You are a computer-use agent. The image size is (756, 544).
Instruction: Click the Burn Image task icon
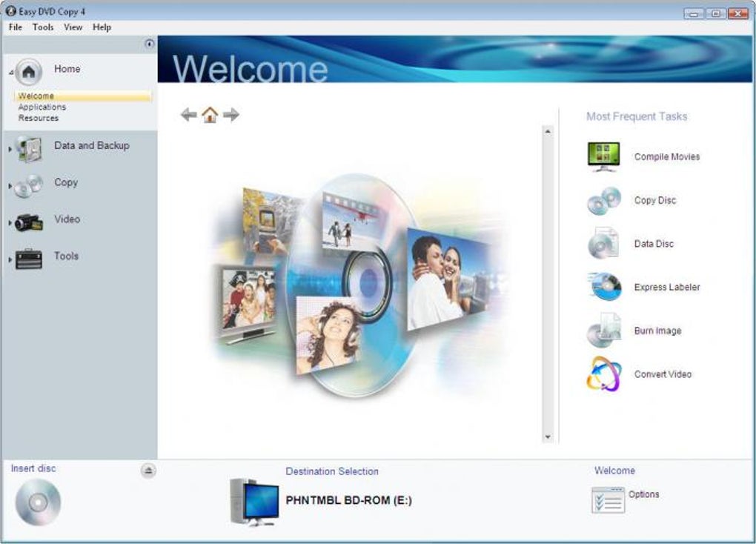tap(603, 331)
